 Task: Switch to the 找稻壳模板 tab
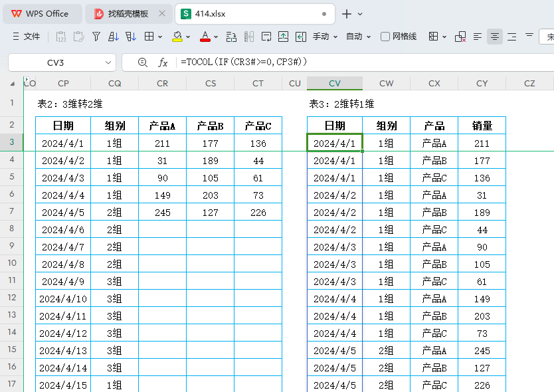point(128,14)
